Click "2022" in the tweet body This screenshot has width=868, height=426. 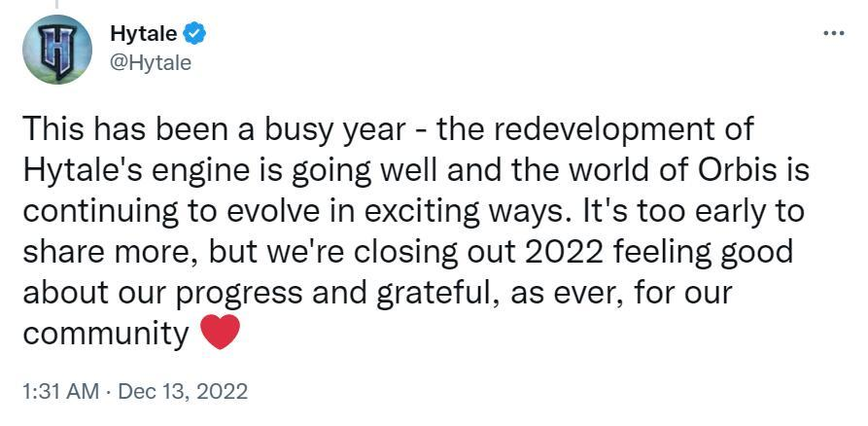tap(574, 251)
